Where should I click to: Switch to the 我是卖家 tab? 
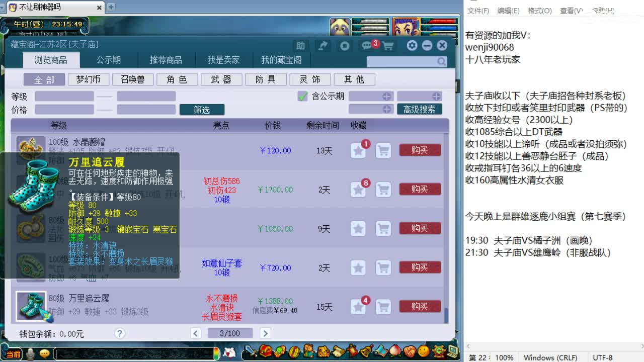pos(224,60)
